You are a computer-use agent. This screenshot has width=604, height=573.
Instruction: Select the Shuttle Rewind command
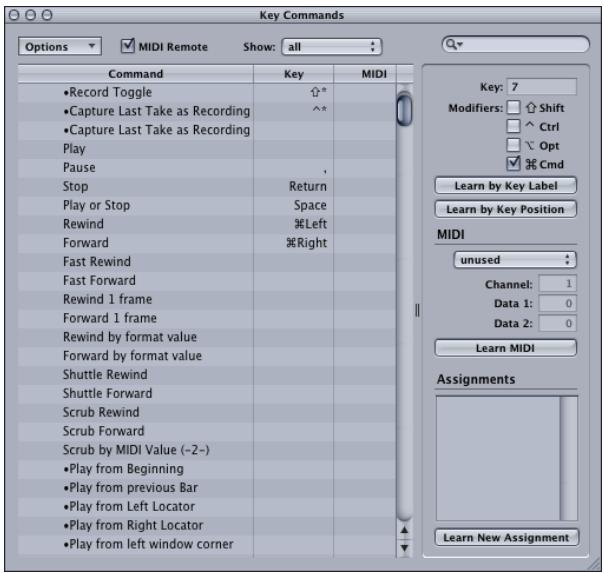206,375
